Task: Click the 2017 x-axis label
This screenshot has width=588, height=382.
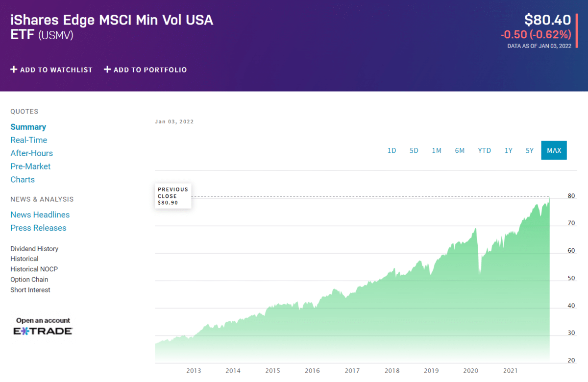Action: click(352, 371)
